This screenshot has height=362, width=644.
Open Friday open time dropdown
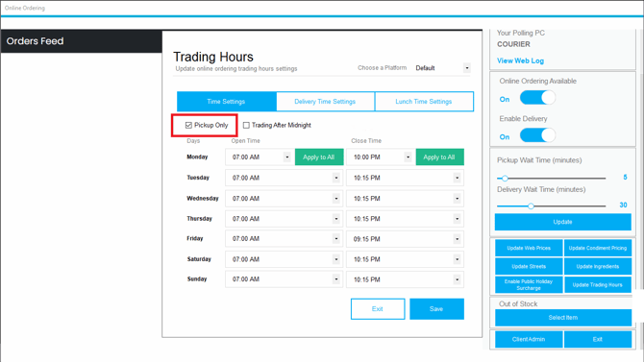click(336, 239)
